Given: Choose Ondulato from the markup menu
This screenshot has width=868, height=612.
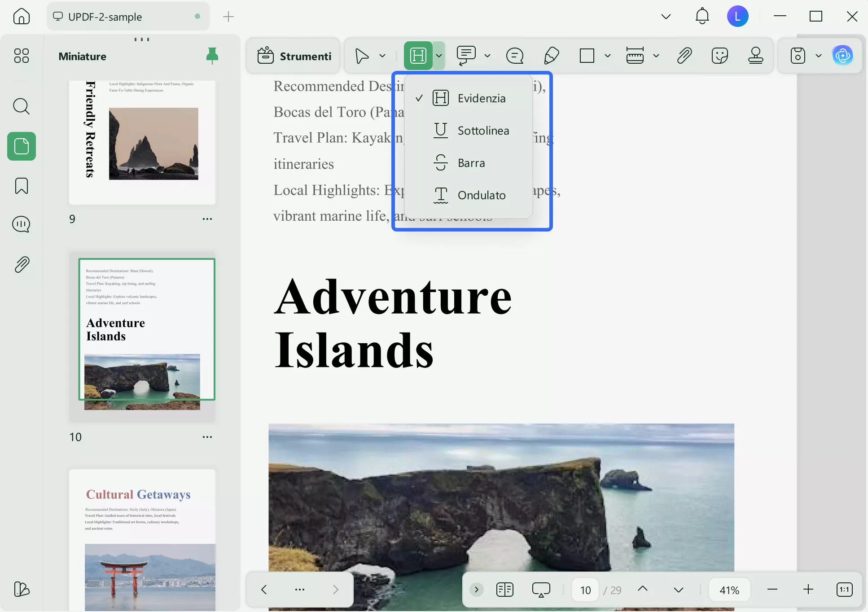Looking at the screenshot, I should (481, 195).
